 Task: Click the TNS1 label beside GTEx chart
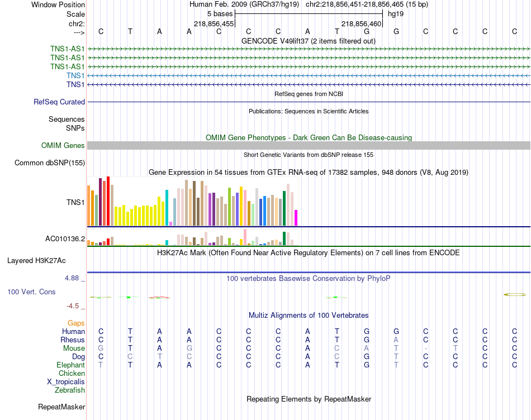click(75, 202)
